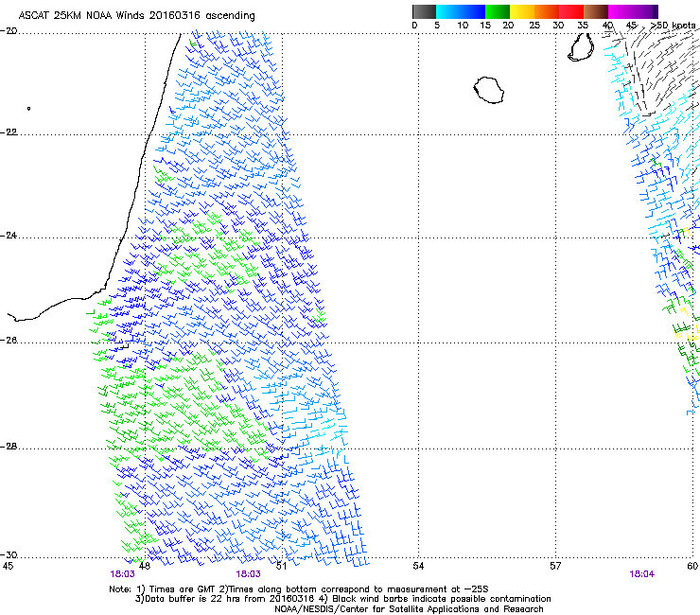700x615 pixels.
Task: Click the purple '18:03' time beside longitude 48
Action: click(122, 574)
